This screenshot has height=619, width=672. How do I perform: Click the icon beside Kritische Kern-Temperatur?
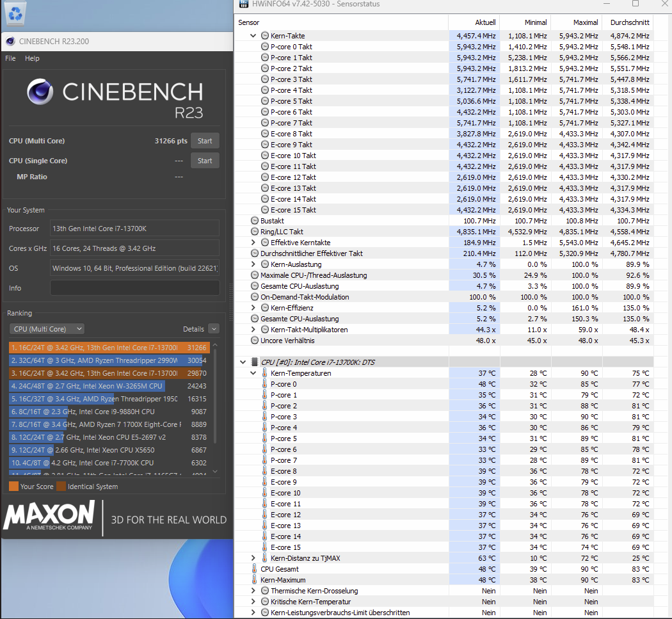[265, 602]
